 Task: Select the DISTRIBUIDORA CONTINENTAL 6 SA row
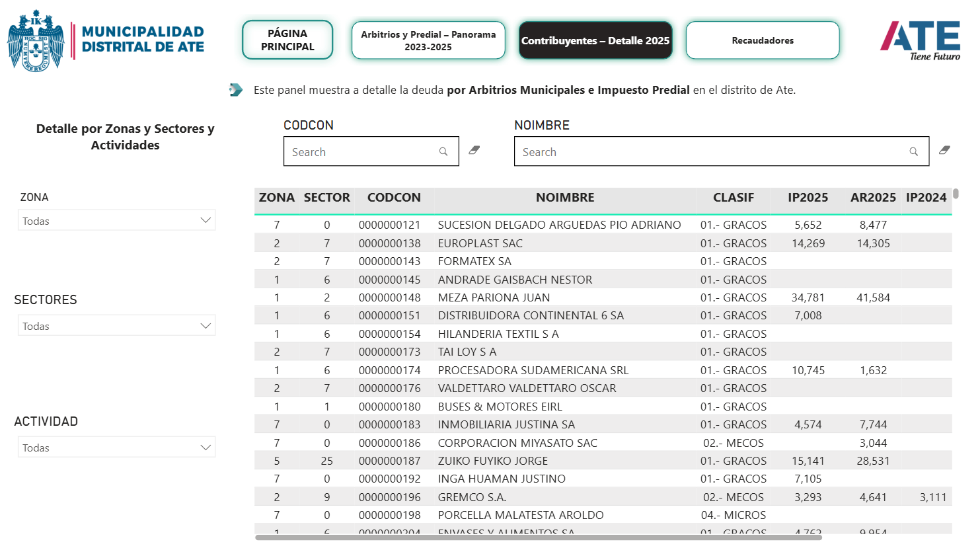tap(603, 315)
